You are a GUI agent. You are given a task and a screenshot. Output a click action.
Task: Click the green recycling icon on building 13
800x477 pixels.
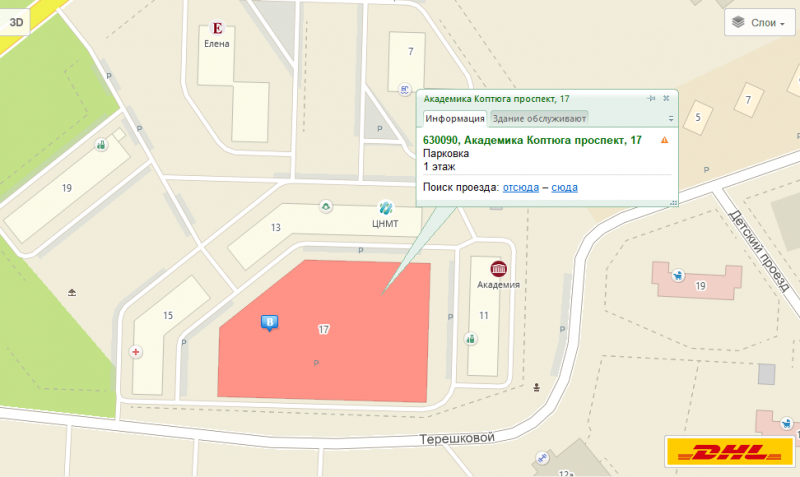click(325, 207)
